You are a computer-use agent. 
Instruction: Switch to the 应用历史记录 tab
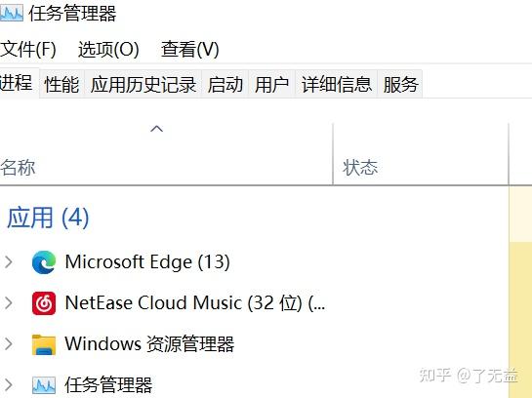143,84
